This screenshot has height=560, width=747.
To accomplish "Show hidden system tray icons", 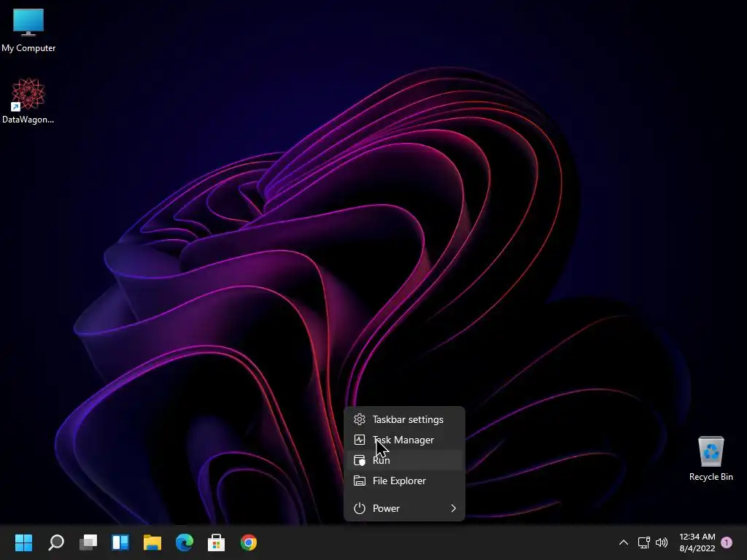I will [x=623, y=542].
